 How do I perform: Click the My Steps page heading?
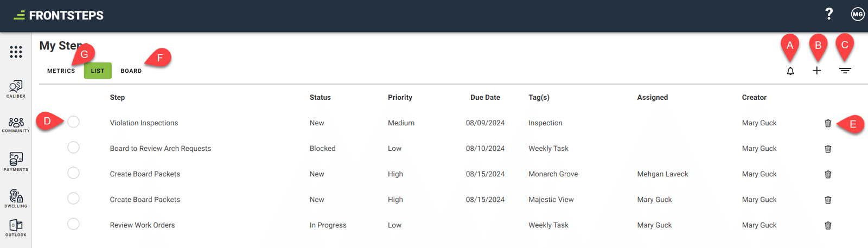62,46
